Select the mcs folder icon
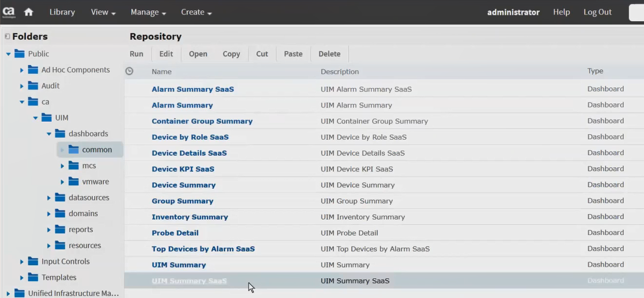The image size is (644, 298). [73, 166]
